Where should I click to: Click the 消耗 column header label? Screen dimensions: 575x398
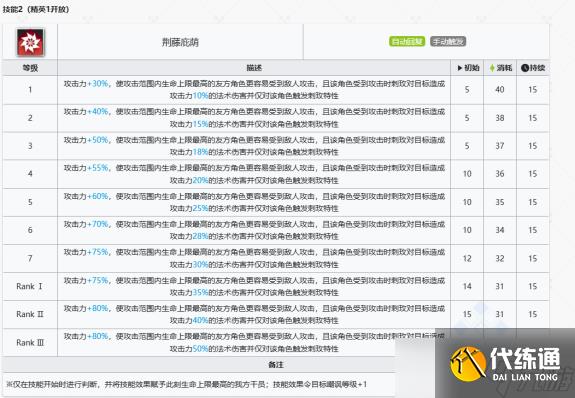(x=504, y=68)
